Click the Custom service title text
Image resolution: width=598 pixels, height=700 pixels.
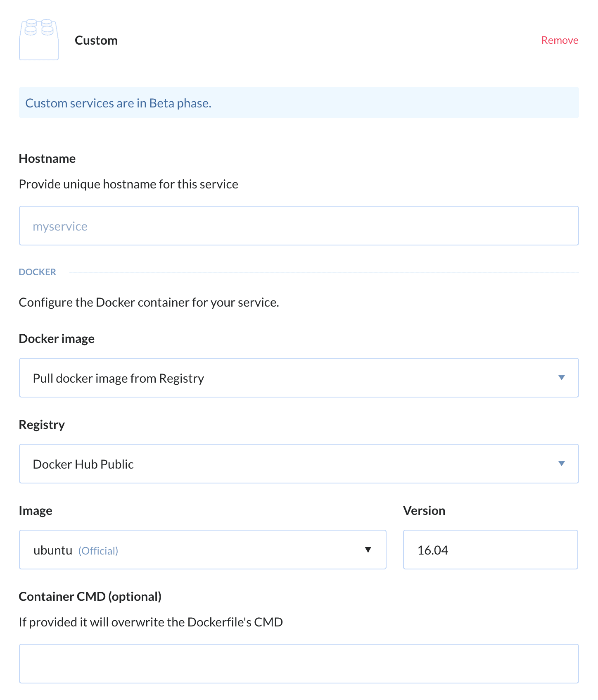pyautogui.click(x=96, y=40)
